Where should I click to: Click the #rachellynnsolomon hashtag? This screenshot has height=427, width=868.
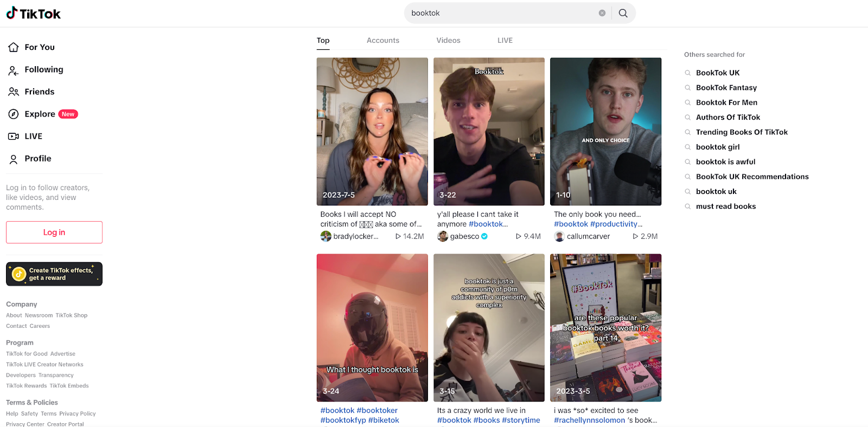coord(590,420)
